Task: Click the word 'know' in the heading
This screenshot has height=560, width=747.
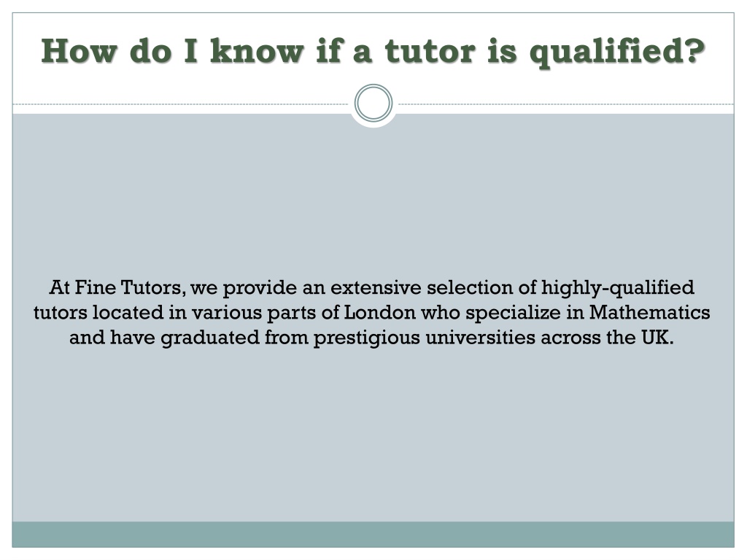Action: tap(258, 50)
